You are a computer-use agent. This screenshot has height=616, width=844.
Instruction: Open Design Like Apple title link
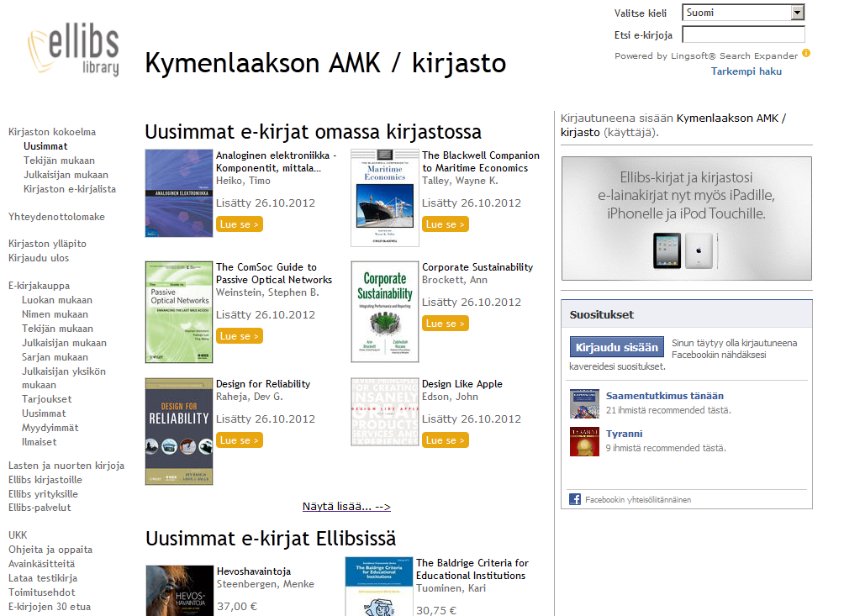coord(462,383)
